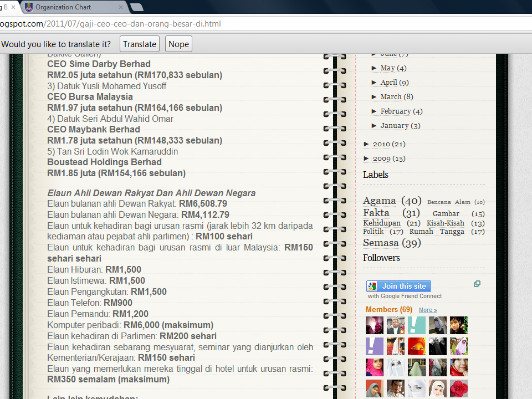This screenshot has height=399, width=532.
Task: Click 'RM350 semalam (maksimum)' text
Action: pos(108,379)
